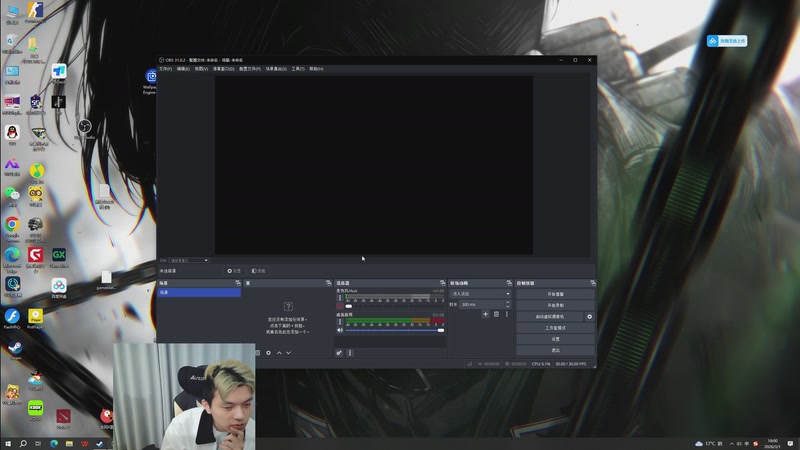Open the notification center icon in taskbar
The width and height of the screenshot is (800, 450).
point(790,444)
